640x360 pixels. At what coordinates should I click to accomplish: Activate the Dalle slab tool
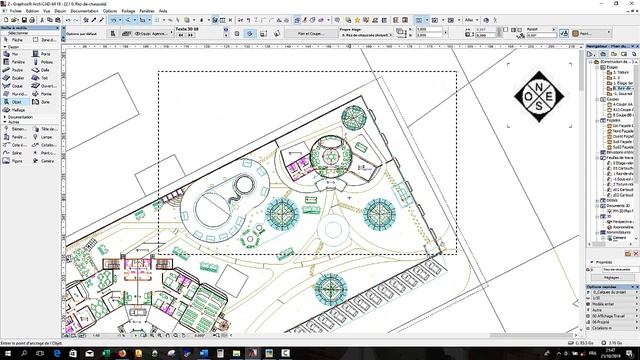point(41,70)
